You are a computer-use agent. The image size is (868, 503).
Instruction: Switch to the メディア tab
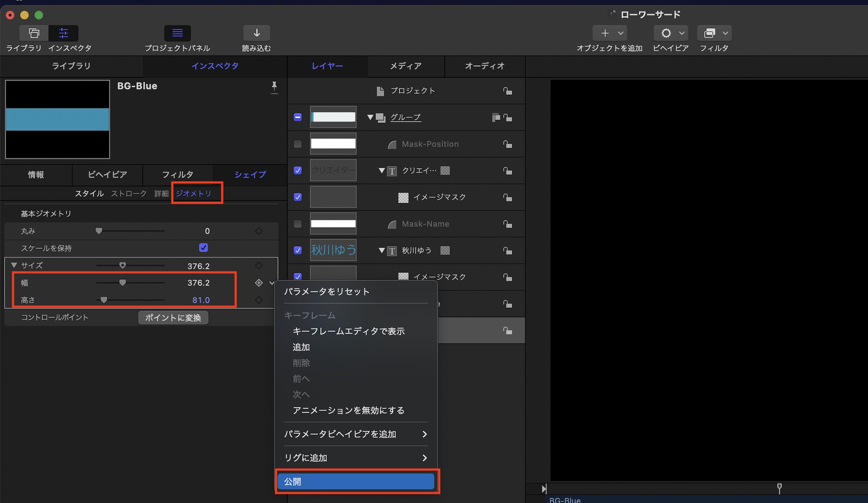[405, 66]
